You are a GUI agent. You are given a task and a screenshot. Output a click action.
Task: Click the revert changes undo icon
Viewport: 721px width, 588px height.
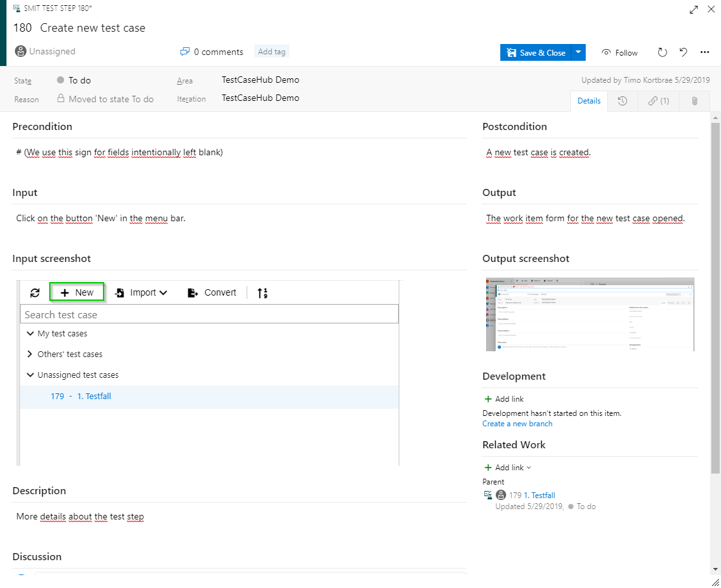click(683, 52)
